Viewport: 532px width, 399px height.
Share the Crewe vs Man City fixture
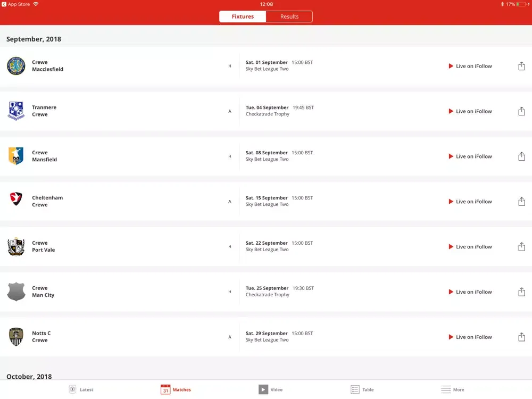pyautogui.click(x=521, y=292)
